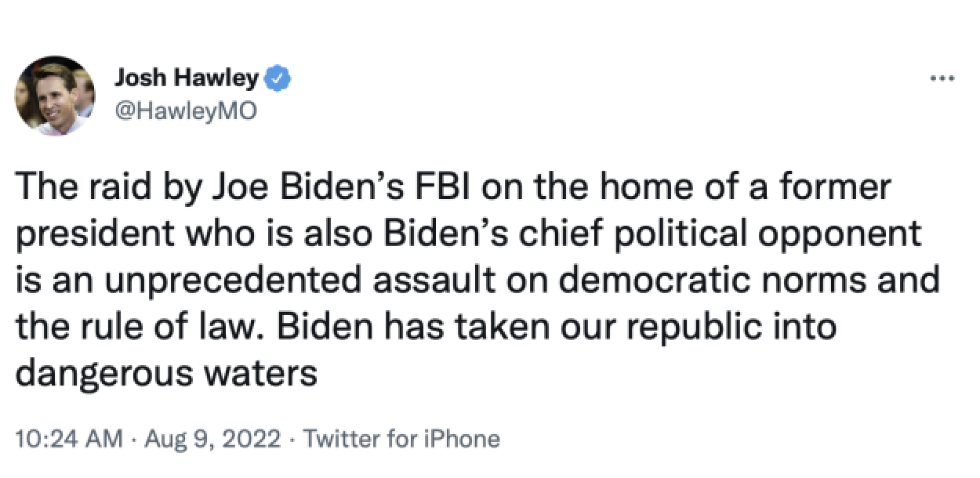Click the blue verified badge icon
980x478 pixels.
click(278, 78)
